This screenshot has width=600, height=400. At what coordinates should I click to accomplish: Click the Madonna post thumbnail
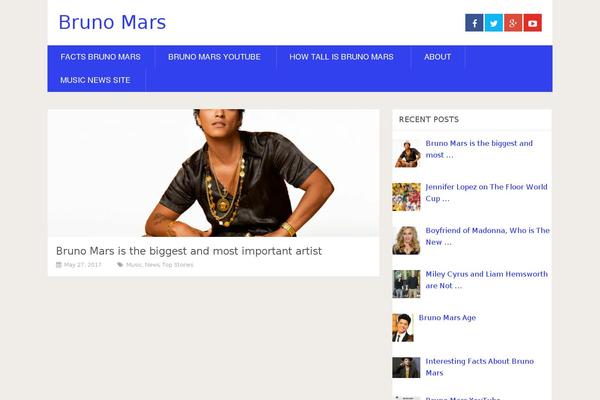[406, 240]
